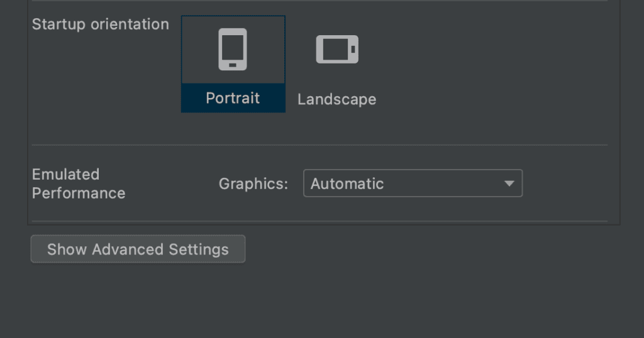Screen dimensions: 644x338
Task: Click the word Emulated in the section label
Action: [x=65, y=174]
